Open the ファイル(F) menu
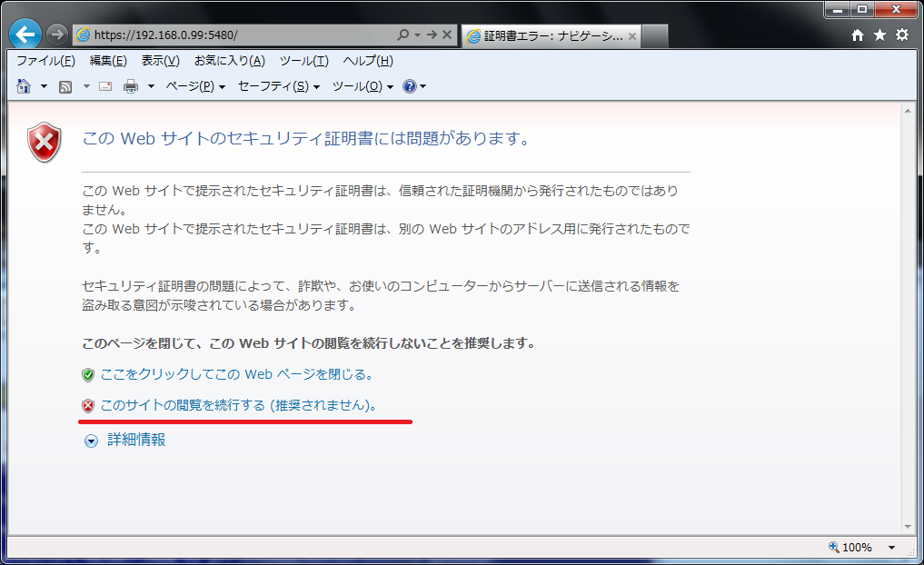 pyautogui.click(x=45, y=61)
